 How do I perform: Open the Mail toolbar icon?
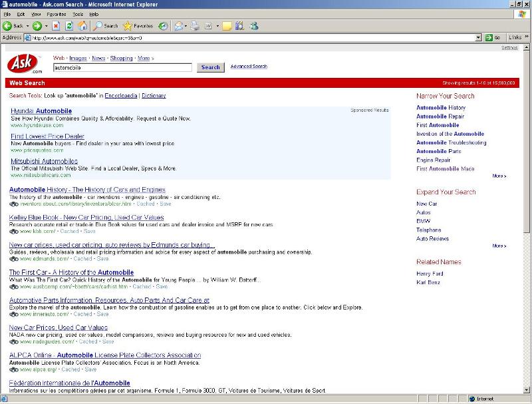(x=178, y=26)
